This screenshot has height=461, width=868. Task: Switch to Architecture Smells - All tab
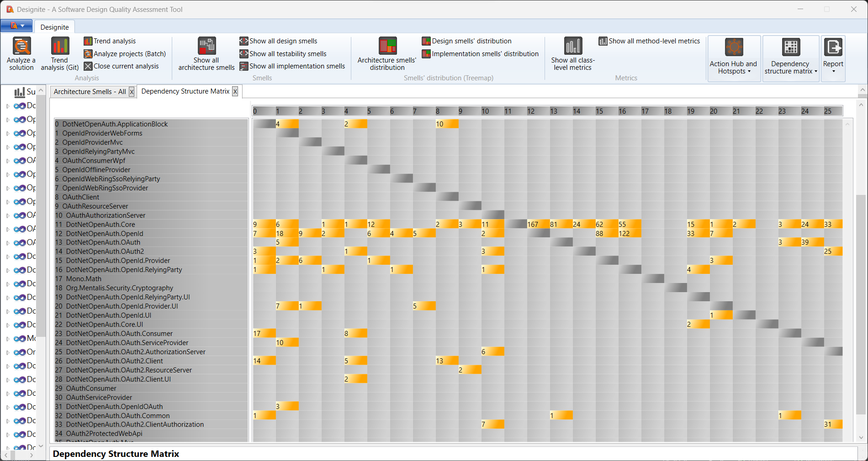click(90, 92)
